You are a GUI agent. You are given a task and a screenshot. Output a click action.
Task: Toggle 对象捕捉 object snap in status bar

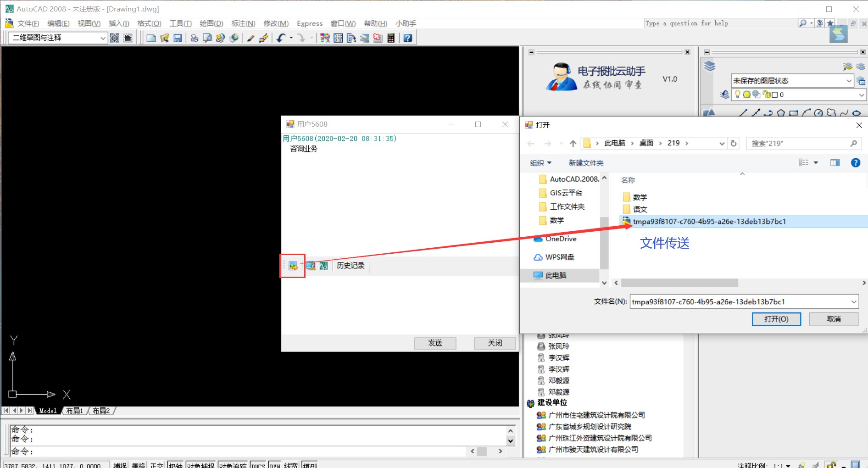[200, 465]
